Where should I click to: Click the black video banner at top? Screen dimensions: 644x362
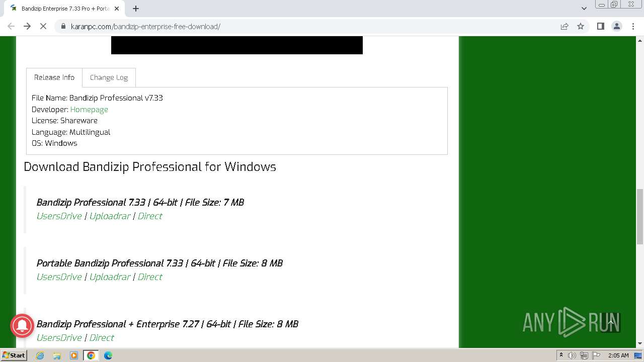pos(237,45)
